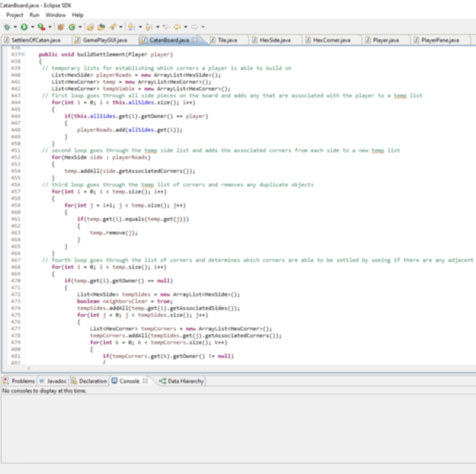The image size is (476, 474).
Task: Switch to Player.java editor tab
Action: click(386, 40)
